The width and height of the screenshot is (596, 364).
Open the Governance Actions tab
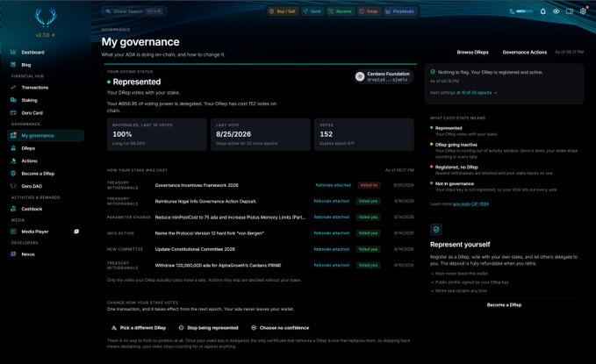pyautogui.click(x=525, y=52)
